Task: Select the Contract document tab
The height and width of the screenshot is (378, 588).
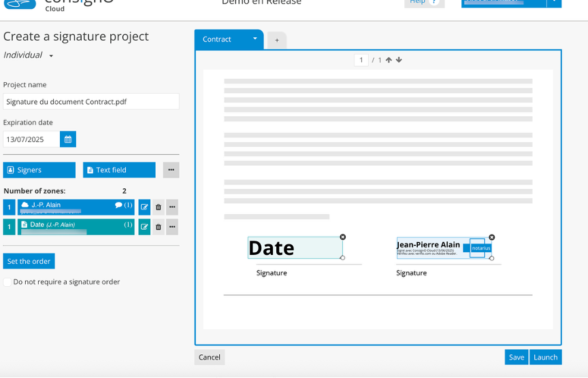Action: coord(218,39)
